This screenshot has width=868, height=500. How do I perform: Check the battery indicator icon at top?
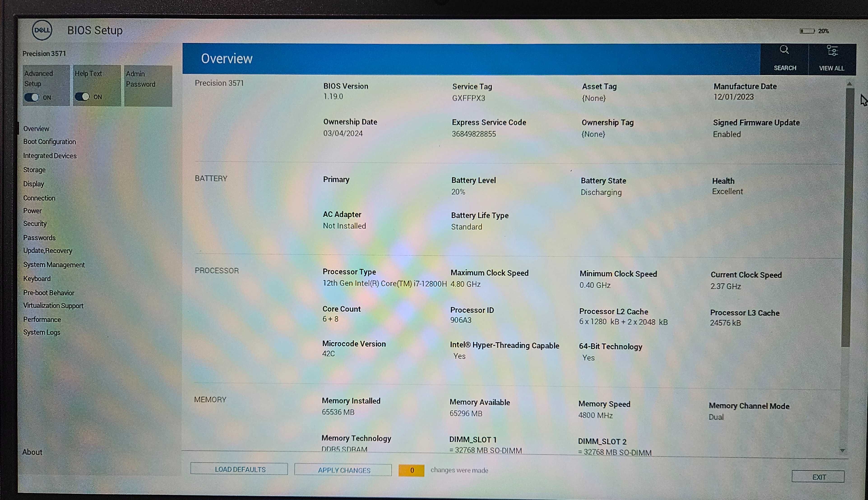(x=807, y=31)
